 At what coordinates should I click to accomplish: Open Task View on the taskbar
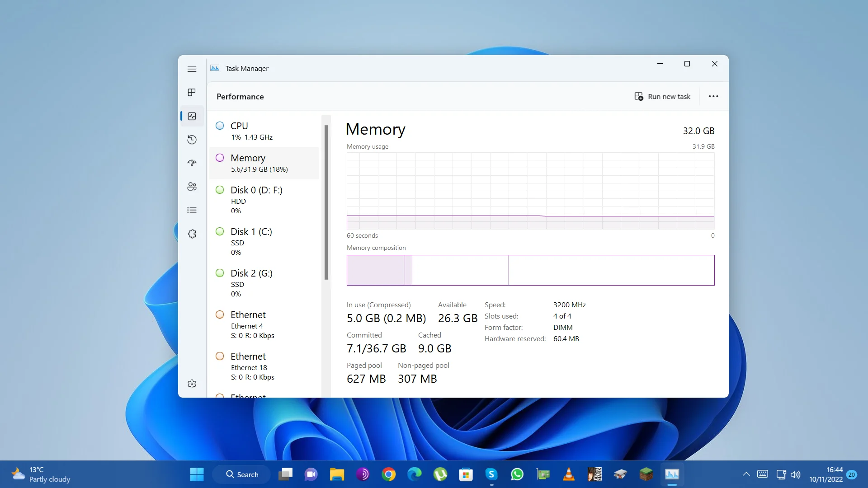click(285, 474)
